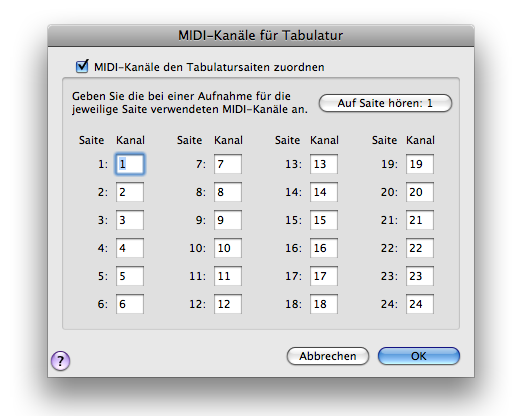Viewport: 523px width, 416px height.
Task: Click the Kanal field for Saite 24
Action: coord(420,304)
